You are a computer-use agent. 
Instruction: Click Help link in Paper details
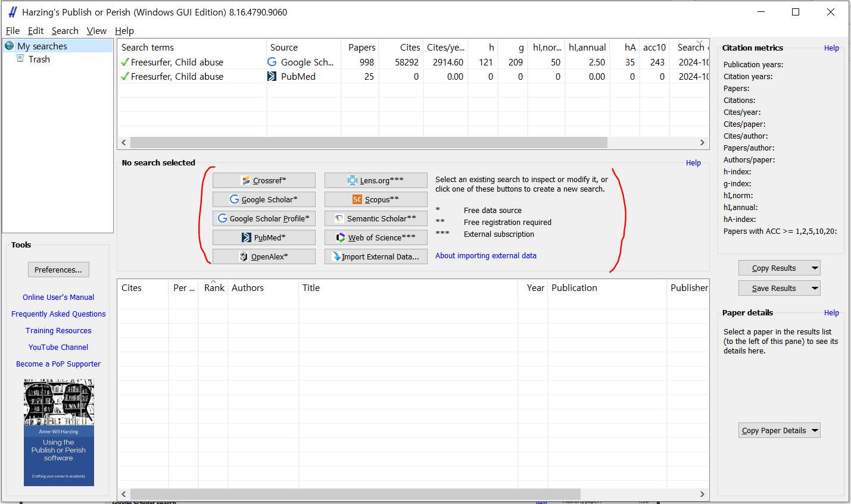coord(831,313)
